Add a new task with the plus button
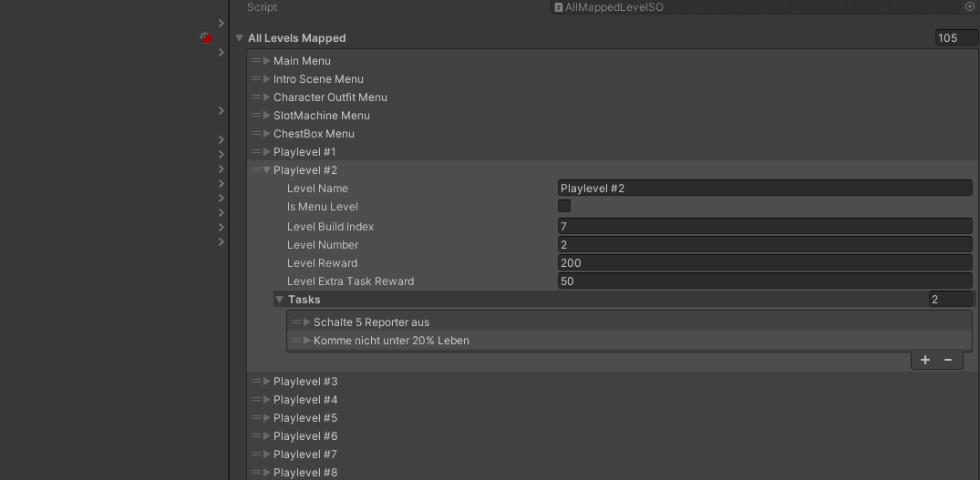Screen dimensions: 980x480 (925, 360)
